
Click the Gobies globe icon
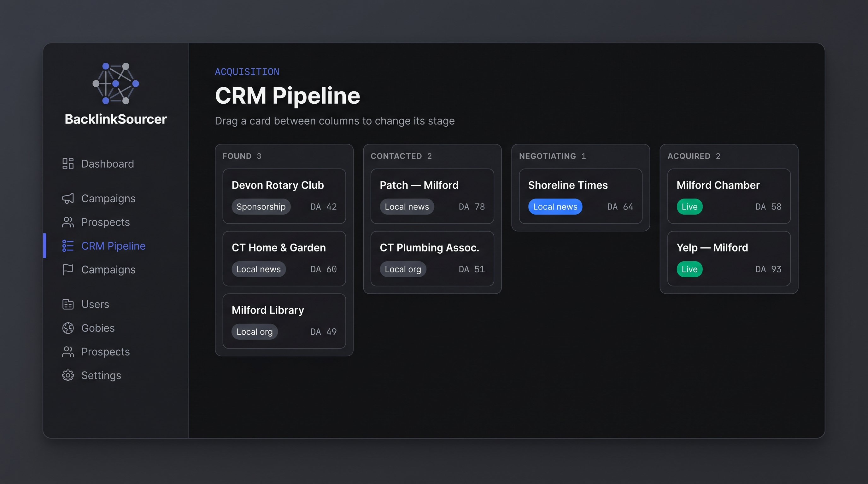click(x=68, y=328)
